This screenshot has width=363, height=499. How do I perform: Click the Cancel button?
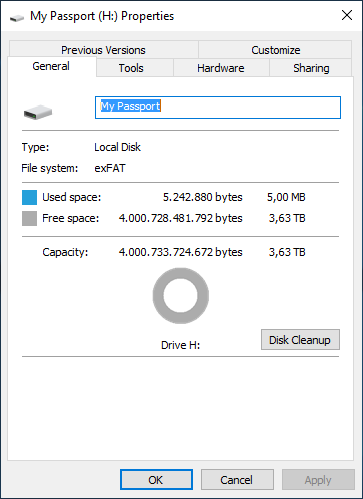[x=237, y=480]
